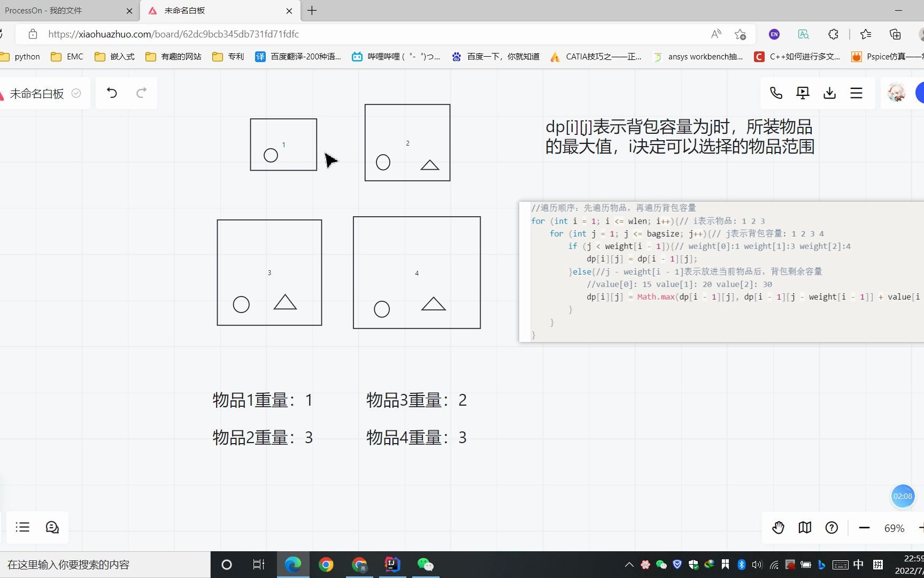Undo the last action

point(112,93)
